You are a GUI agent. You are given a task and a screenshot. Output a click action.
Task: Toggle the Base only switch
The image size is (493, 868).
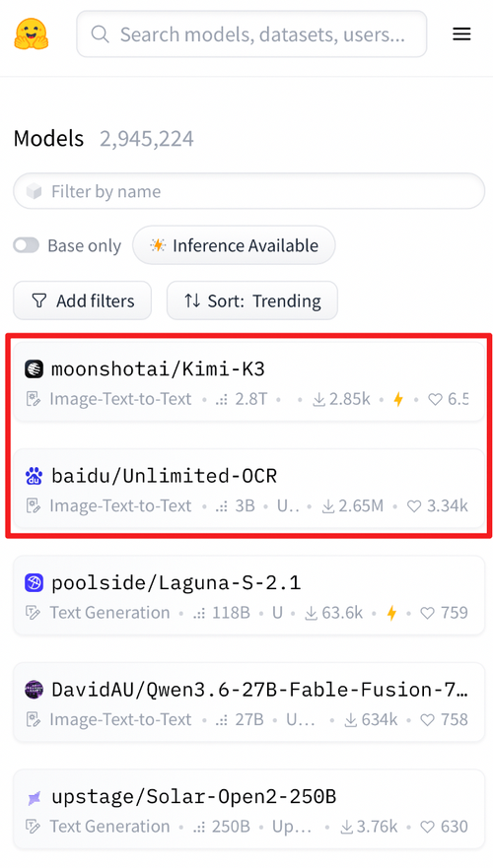26,245
